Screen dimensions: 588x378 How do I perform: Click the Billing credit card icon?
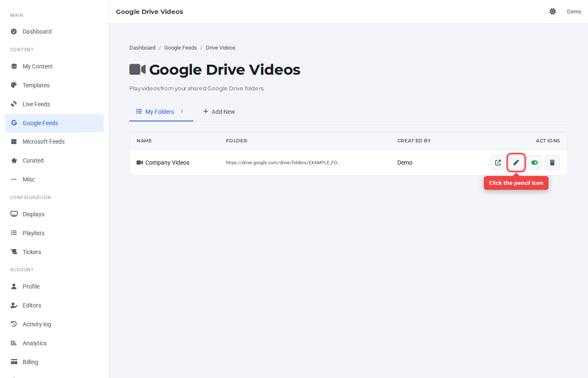point(14,362)
